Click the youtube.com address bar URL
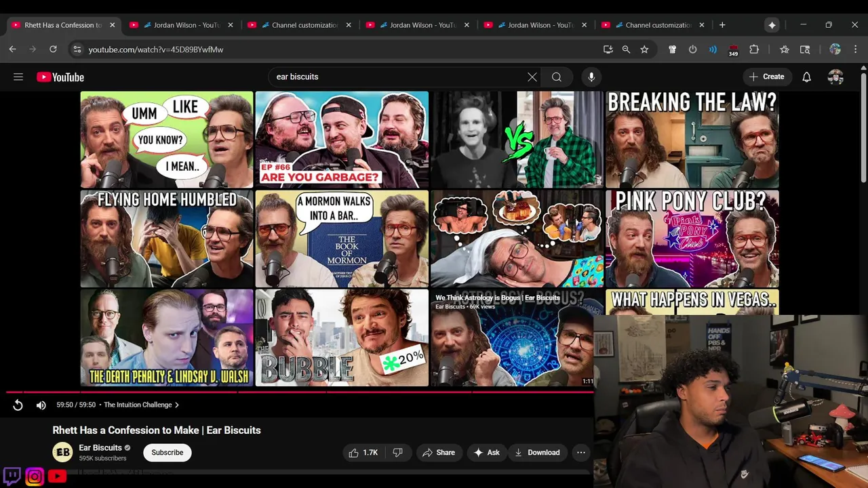The width and height of the screenshot is (868, 488). click(x=155, y=49)
